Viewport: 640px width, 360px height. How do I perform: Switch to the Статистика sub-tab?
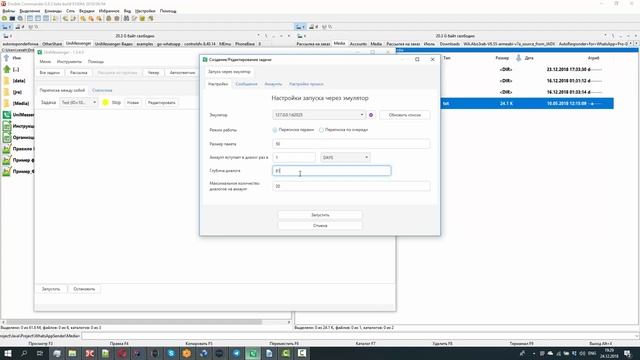[x=102, y=90]
